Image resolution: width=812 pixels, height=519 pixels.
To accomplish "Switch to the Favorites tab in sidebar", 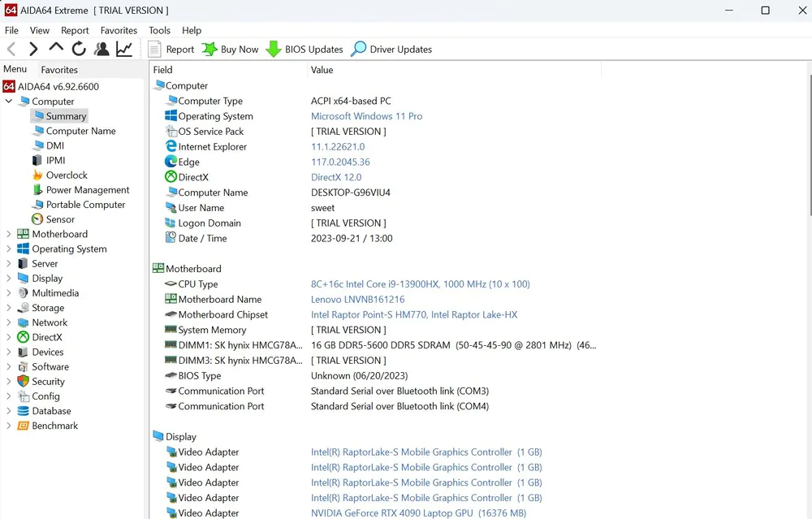I will click(59, 69).
